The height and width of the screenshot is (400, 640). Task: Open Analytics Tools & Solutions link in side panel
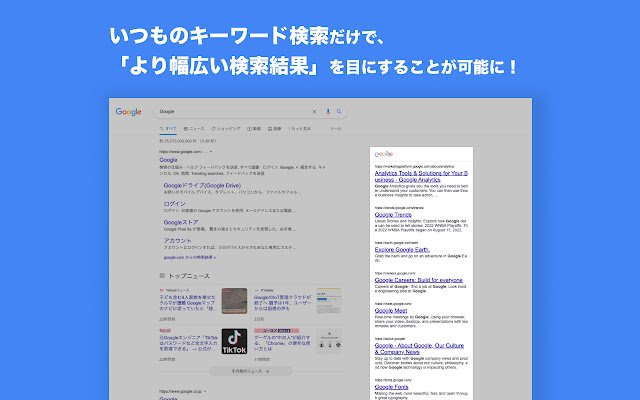pyautogui.click(x=421, y=176)
